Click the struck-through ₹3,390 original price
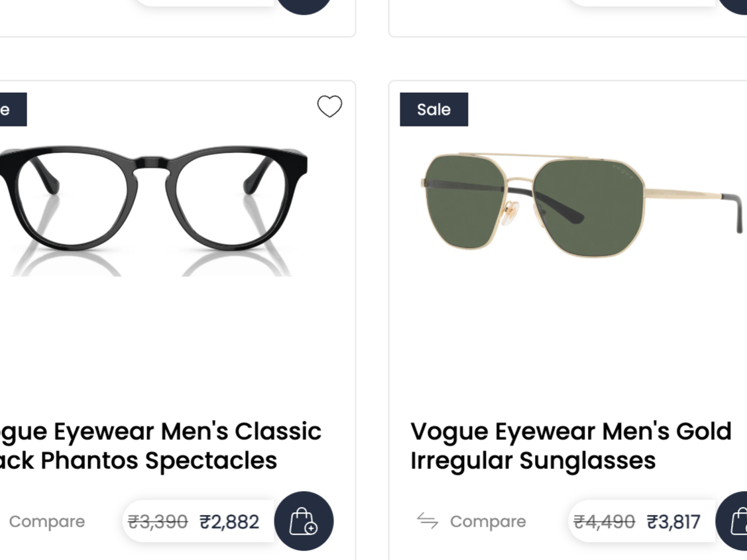Screen dimensions: 747x560 pos(158,522)
